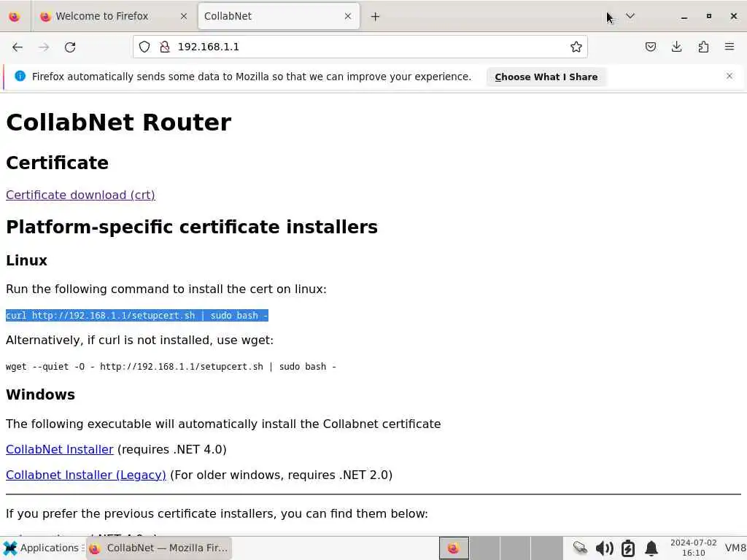
Task: Click the Linux section heading
Action: [27, 260]
